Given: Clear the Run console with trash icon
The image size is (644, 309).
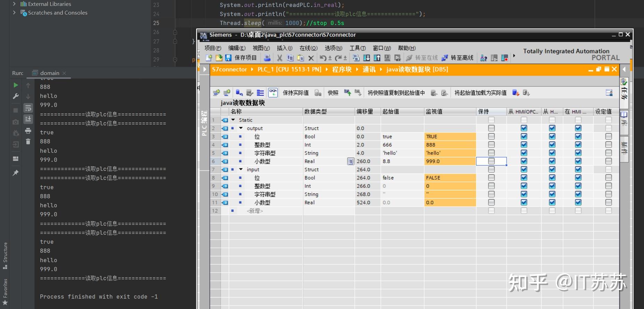Looking at the screenshot, I should 28,141.
